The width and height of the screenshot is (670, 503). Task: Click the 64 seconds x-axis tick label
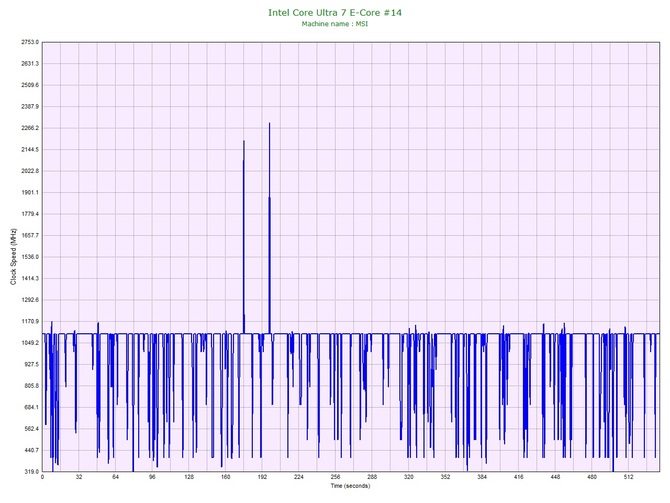(x=115, y=477)
